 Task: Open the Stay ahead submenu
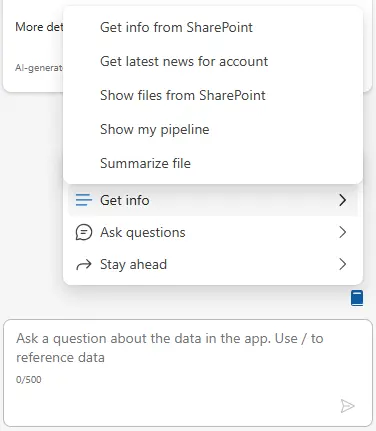(213, 264)
